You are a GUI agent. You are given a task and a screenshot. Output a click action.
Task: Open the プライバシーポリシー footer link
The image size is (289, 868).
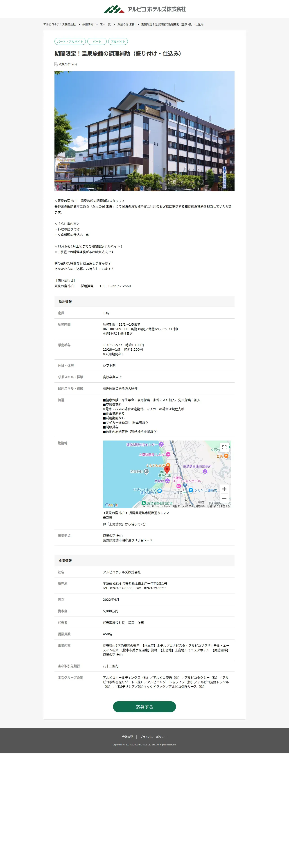coord(154,737)
